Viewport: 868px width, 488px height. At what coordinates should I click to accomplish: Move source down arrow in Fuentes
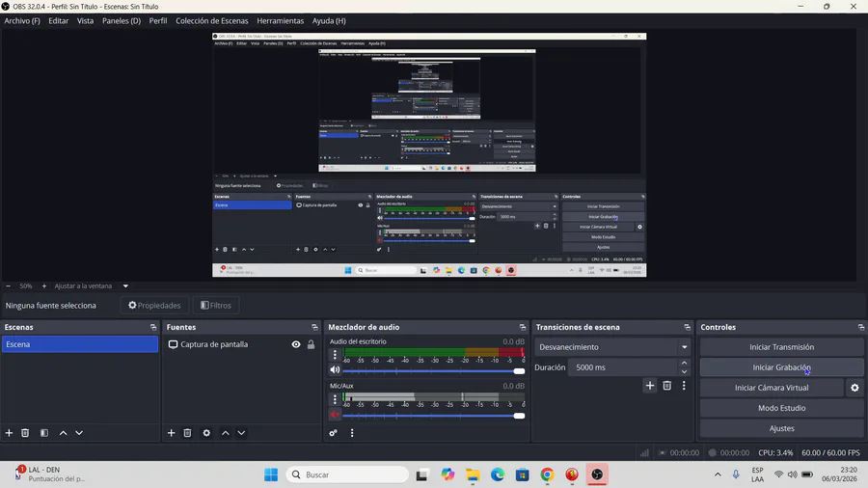point(241,433)
